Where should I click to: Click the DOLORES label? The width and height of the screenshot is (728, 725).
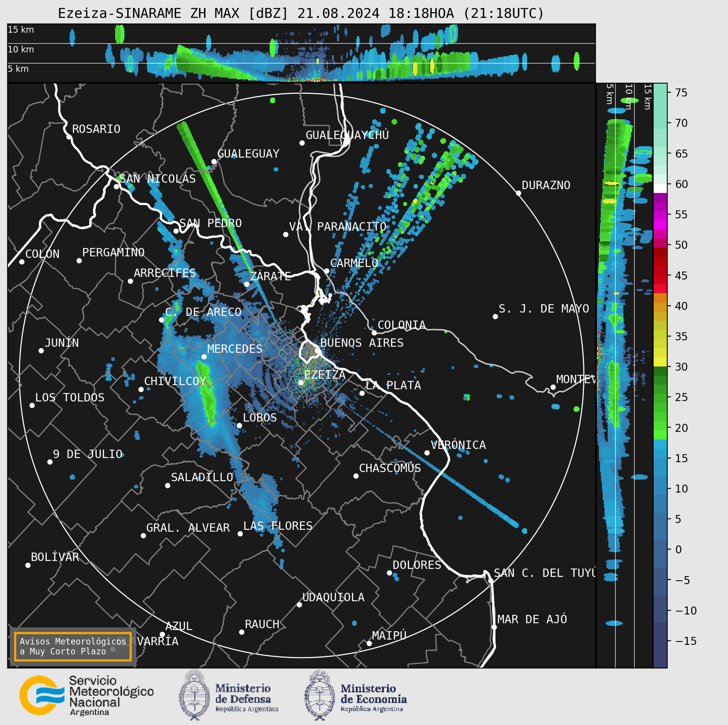pyautogui.click(x=417, y=565)
